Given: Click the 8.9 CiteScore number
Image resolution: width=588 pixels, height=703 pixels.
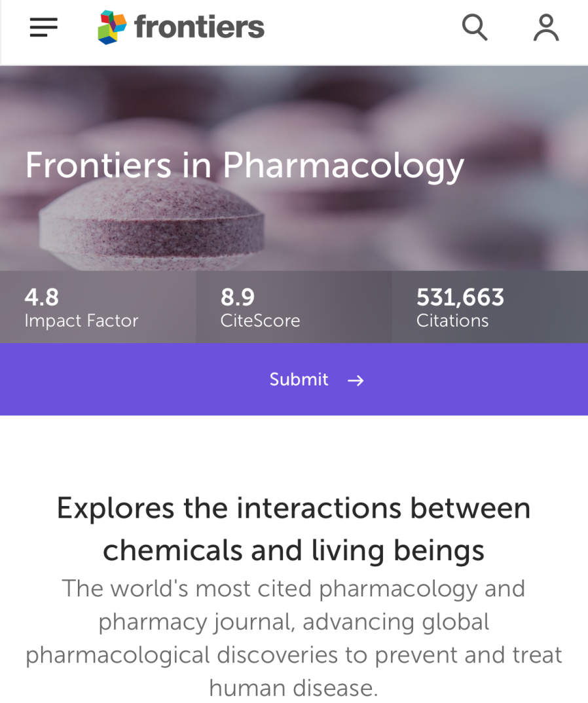Looking at the screenshot, I should point(238,298).
